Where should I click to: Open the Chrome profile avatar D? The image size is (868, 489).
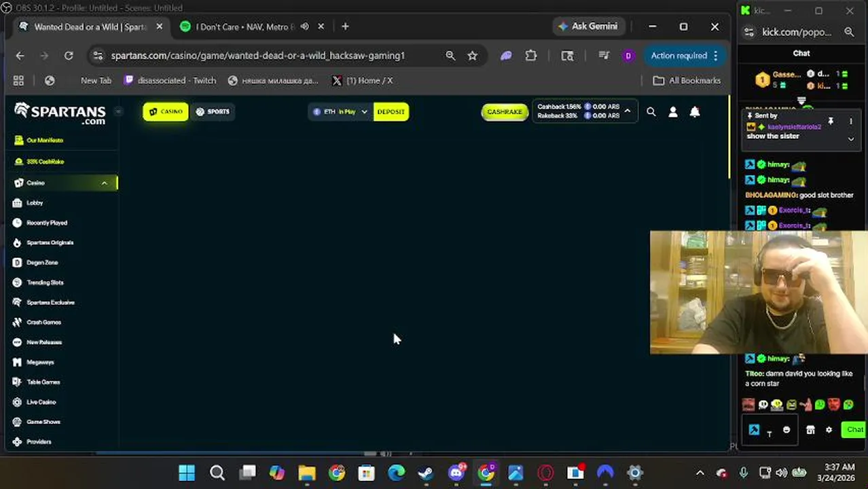(628, 56)
